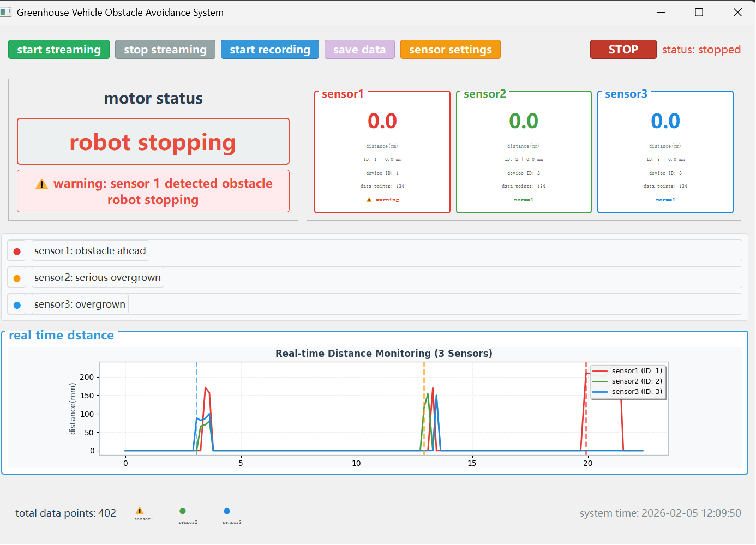Viewport: 756px width, 545px height.
Task: Open sensor settings
Action: pyautogui.click(x=450, y=50)
